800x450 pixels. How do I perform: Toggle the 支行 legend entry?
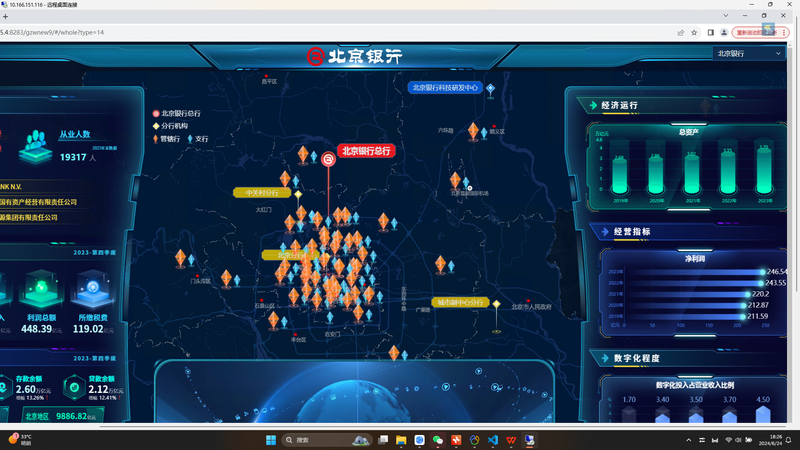[x=198, y=139]
